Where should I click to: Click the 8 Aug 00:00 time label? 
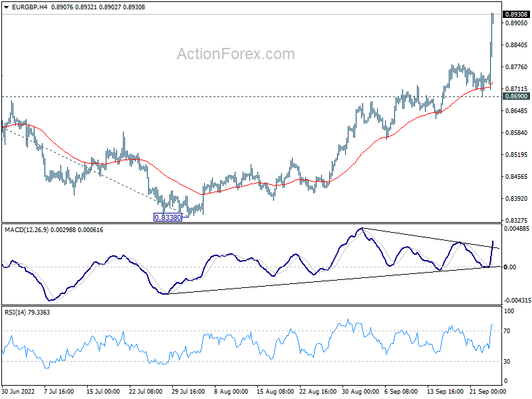point(231,392)
